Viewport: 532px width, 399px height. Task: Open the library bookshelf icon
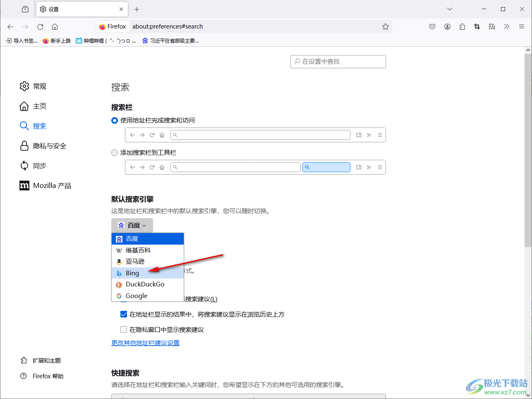point(492,26)
